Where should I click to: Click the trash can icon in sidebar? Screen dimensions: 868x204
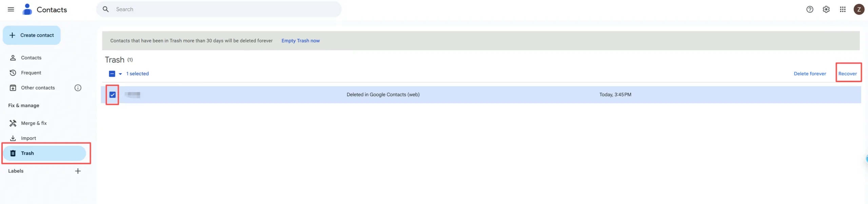coord(13,153)
